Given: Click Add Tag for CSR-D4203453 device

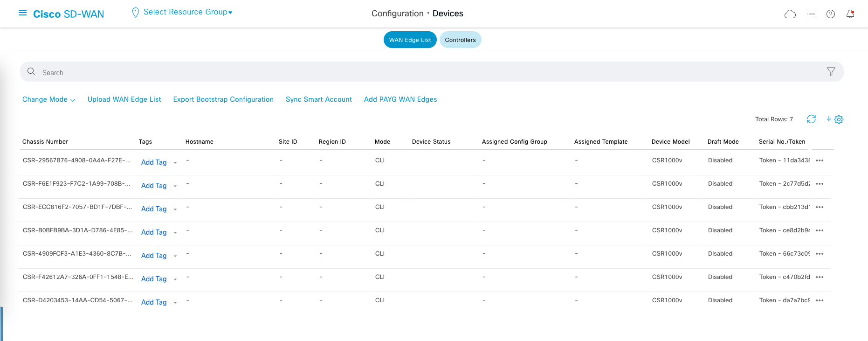Looking at the screenshot, I should [154, 302].
